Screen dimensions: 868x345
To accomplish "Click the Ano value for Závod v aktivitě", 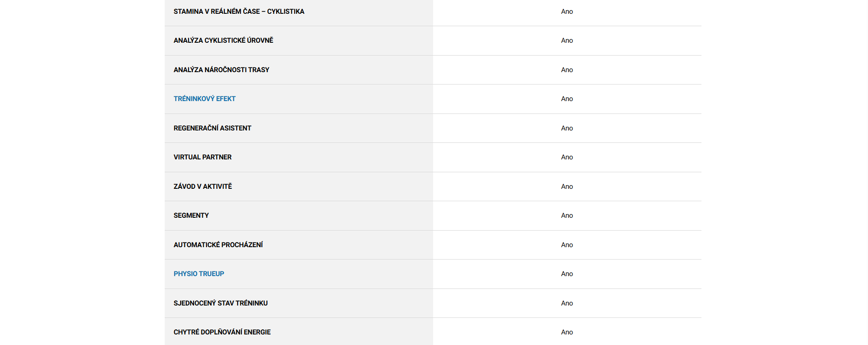I will pos(567,187).
